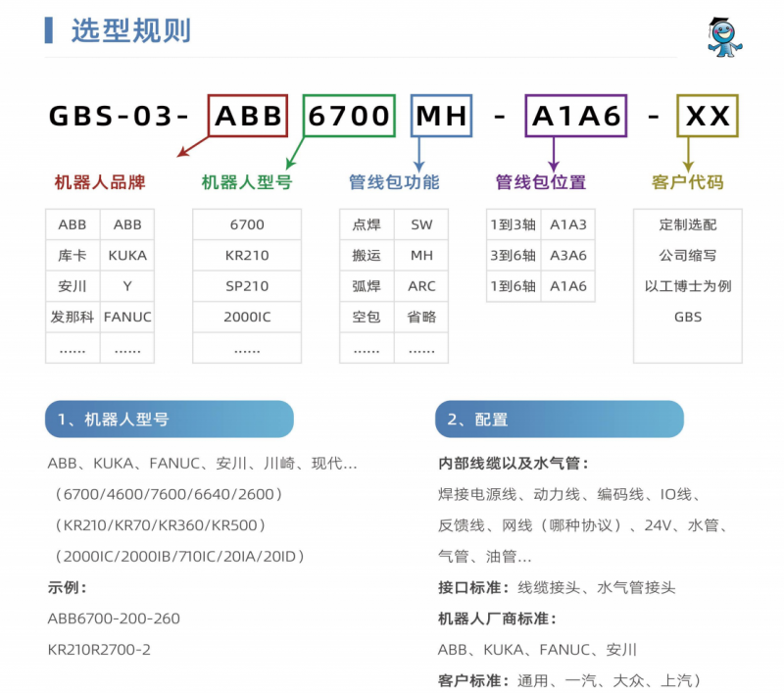Select the purple-boxed A1A6 code segment
The image size is (784, 693).
tap(576, 116)
